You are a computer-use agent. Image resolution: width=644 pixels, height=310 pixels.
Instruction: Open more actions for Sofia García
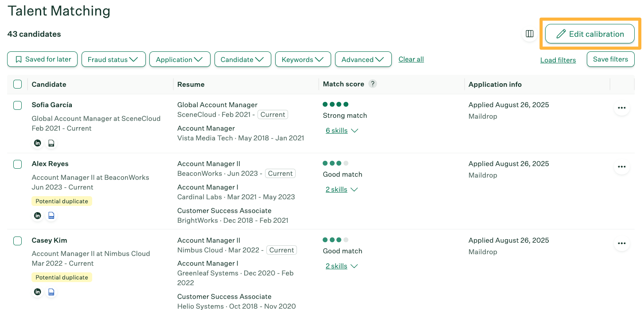click(621, 108)
